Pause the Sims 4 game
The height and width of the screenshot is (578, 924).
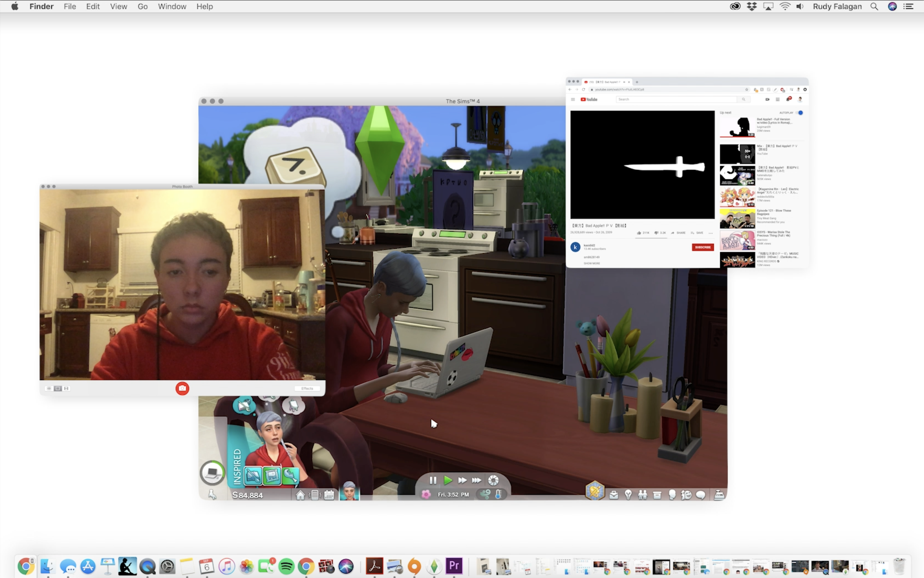(x=433, y=480)
